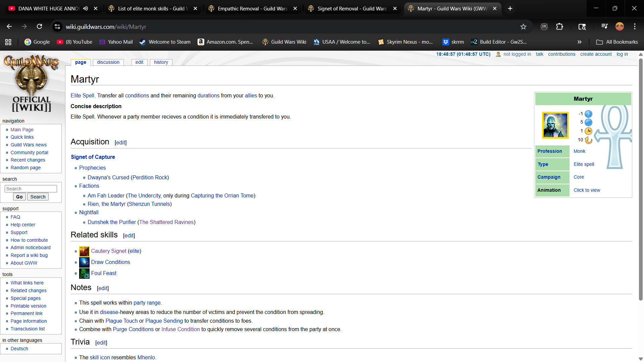Screen dimensions: 644x362
Task: Open the wiki edit tab
Action: coord(140,62)
